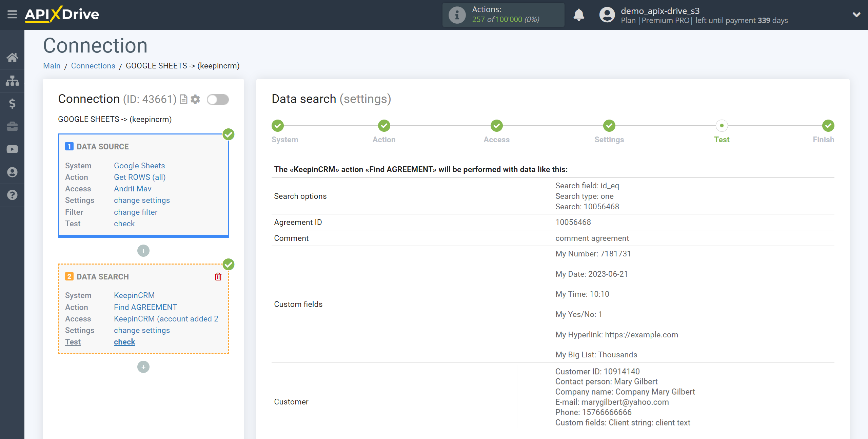Viewport: 868px width, 439px height.
Task: Click the add block plus icon below DATA SEARCH
Action: pos(143,367)
